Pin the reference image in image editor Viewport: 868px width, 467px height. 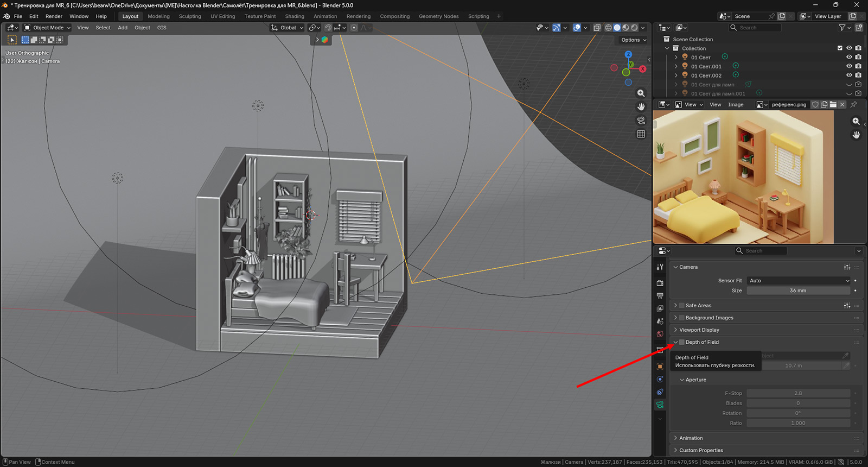click(x=854, y=104)
